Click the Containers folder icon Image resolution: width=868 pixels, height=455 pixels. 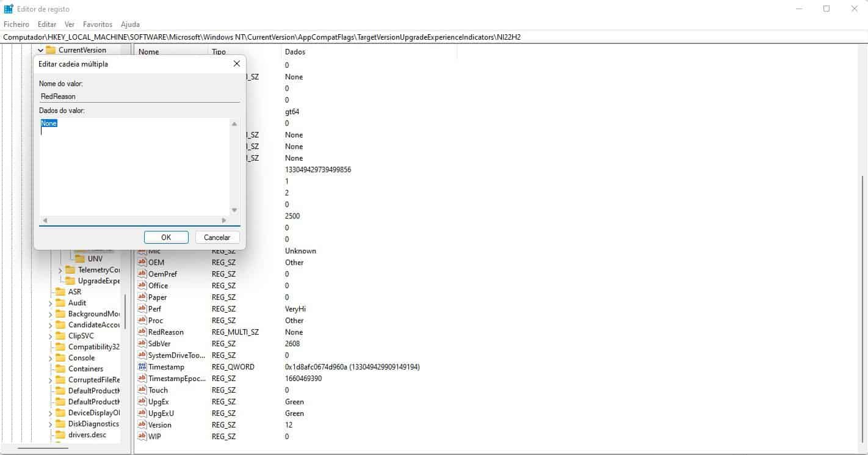coord(60,369)
